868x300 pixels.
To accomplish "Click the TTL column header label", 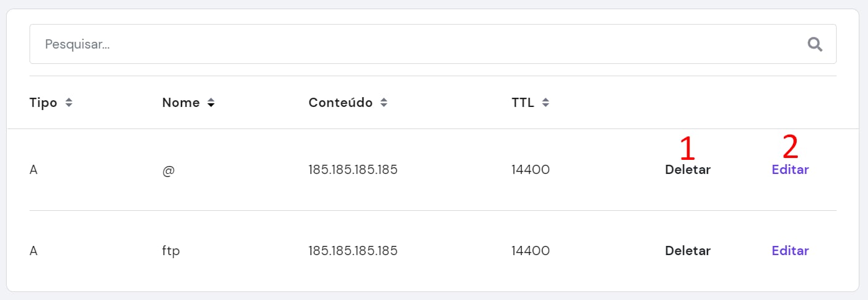I will (522, 103).
